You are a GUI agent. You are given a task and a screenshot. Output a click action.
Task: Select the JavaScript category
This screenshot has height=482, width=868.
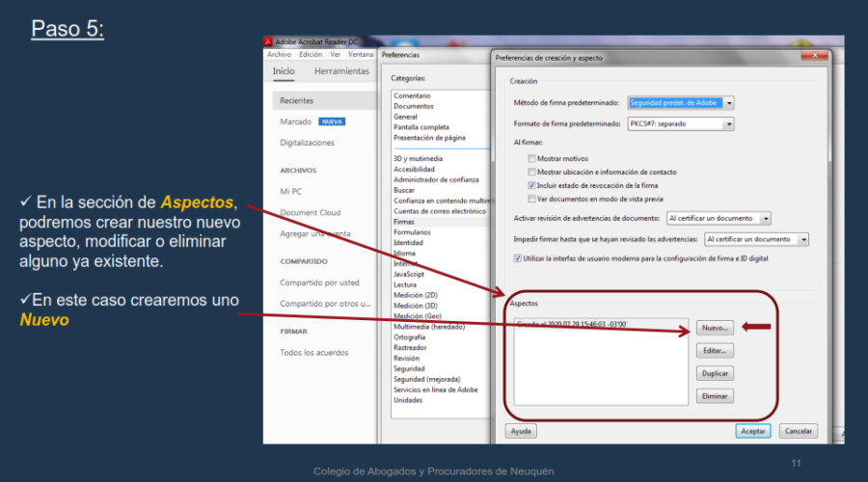pos(409,275)
